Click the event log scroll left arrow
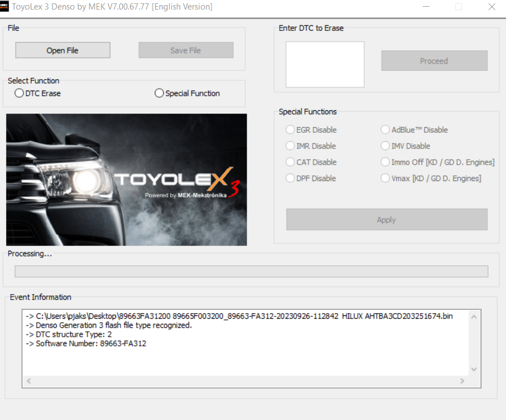506x420 pixels. pos(29,381)
